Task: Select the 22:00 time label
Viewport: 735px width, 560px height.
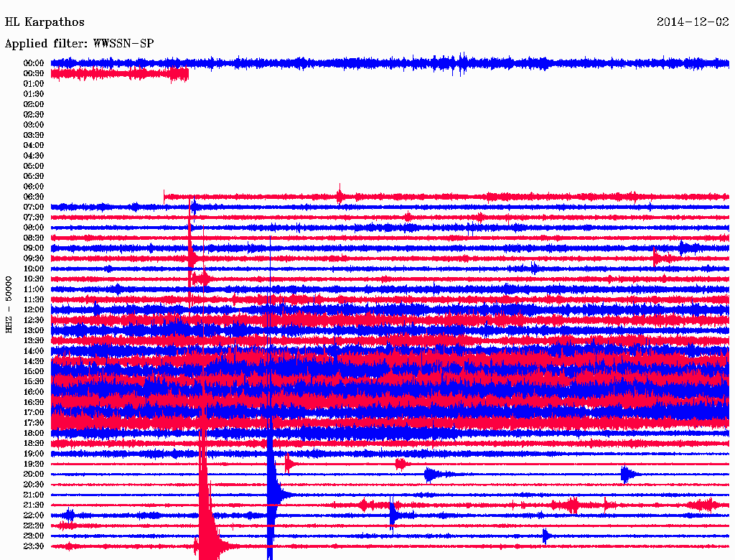Action: point(34,516)
